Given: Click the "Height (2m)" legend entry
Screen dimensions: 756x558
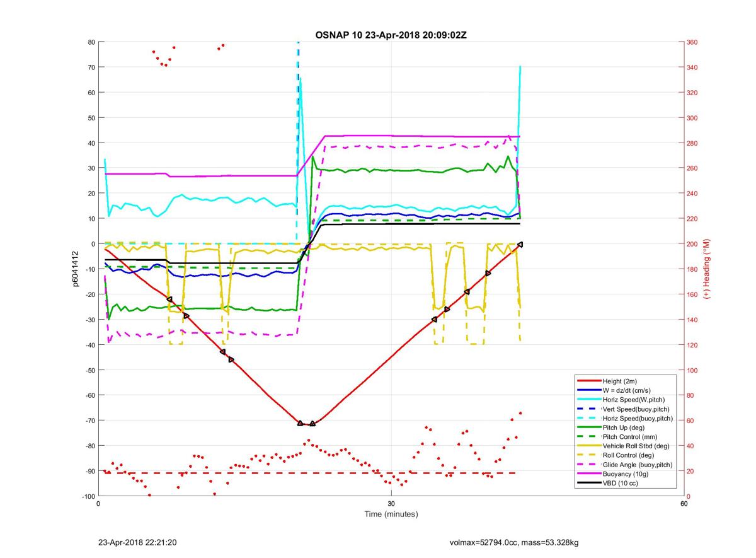Looking at the screenshot, I should click(620, 381).
